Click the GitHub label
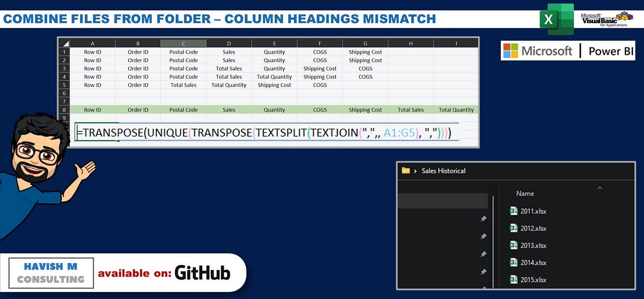Image resolution: width=644 pixels, height=299 pixels. [202, 273]
